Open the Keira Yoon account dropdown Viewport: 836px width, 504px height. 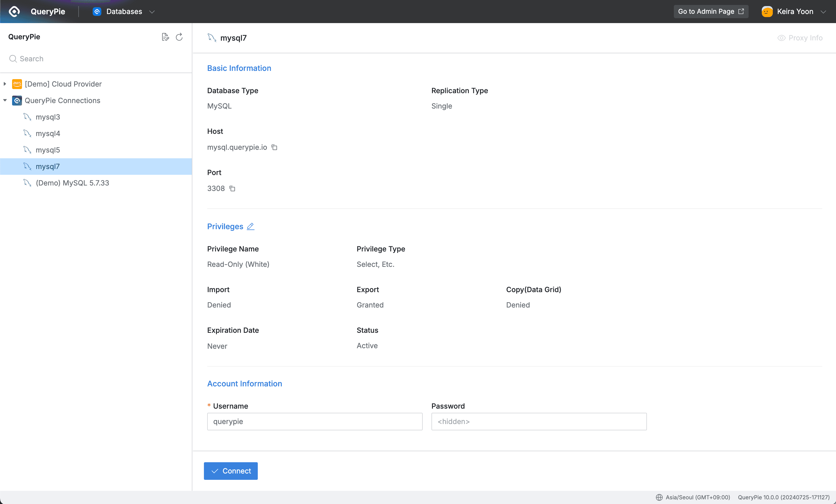coord(824,11)
